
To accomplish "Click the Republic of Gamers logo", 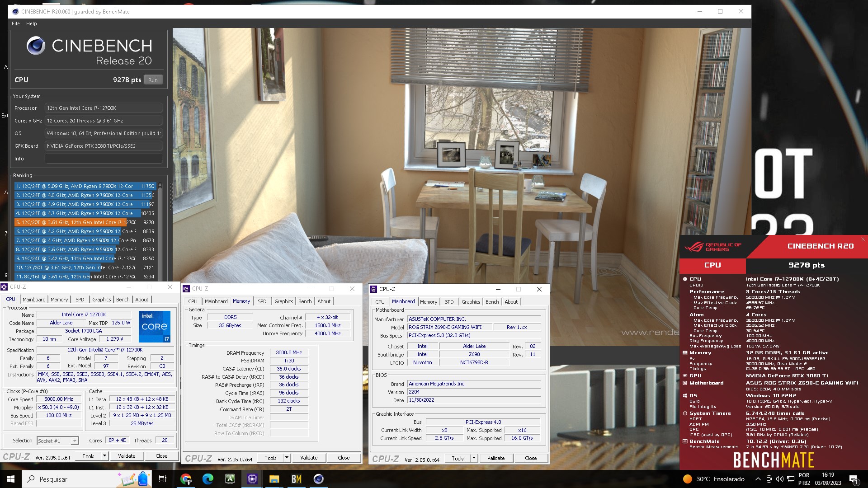I will (x=712, y=247).
